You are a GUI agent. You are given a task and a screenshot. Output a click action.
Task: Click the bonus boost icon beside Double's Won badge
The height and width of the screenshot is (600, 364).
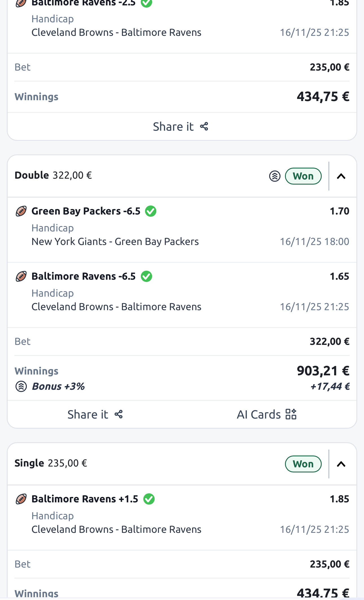(x=275, y=176)
